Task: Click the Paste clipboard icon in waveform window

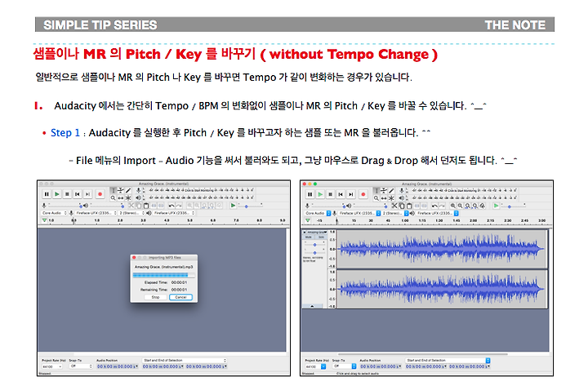Action: click(409, 206)
